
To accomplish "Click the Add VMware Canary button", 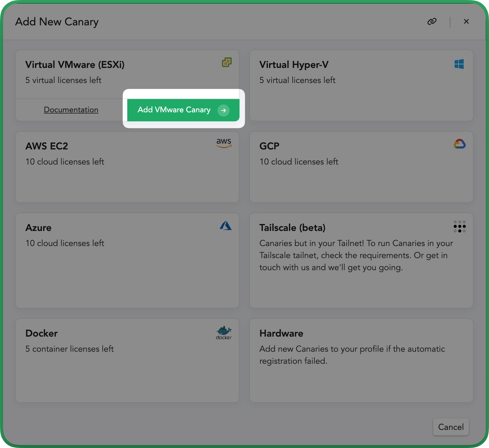I will tap(183, 110).
